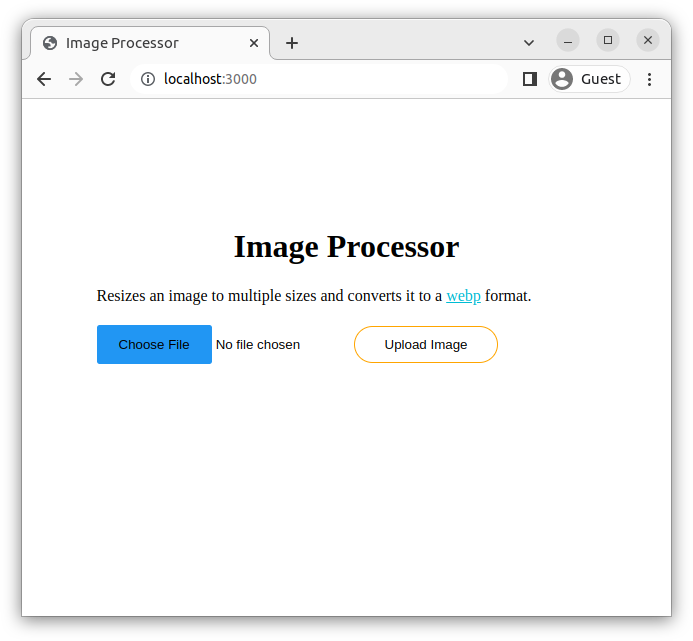Click the globe favicon on the tab

pyautogui.click(x=50, y=43)
